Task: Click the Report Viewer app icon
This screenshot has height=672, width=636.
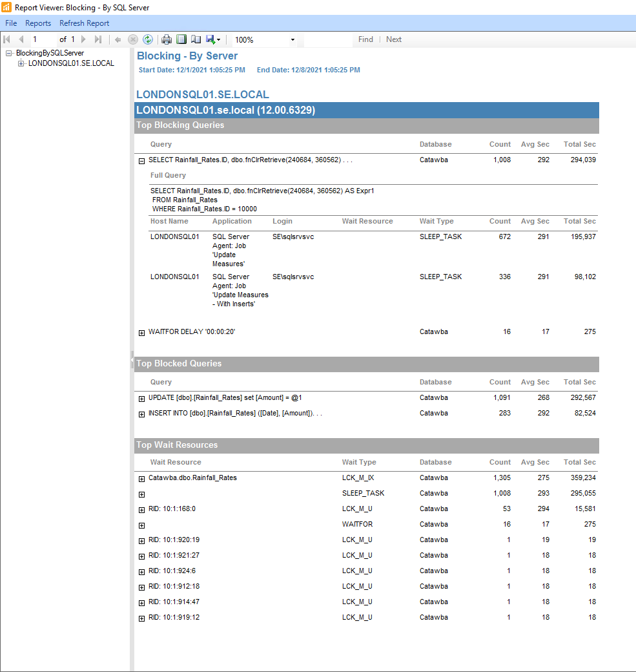Action: [6, 7]
